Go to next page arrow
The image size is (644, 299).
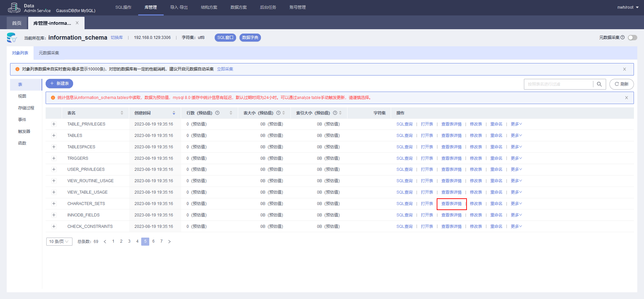[x=169, y=242]
